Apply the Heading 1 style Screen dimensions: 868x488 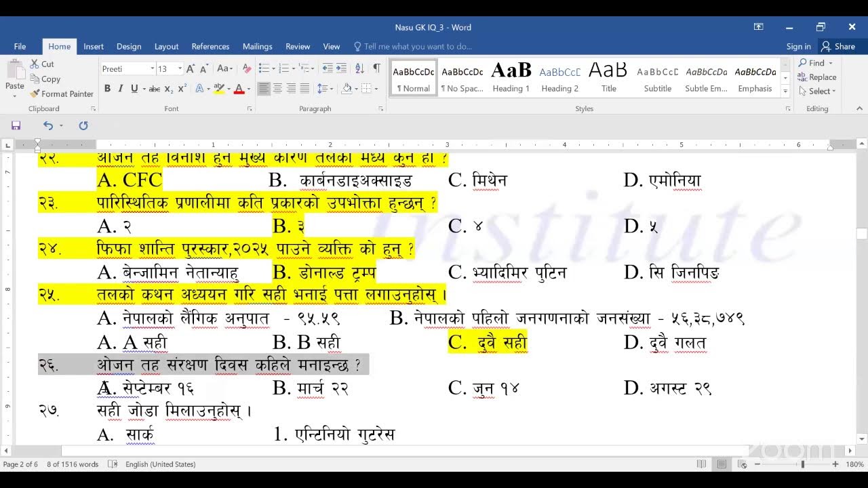[x=511, y=79]
